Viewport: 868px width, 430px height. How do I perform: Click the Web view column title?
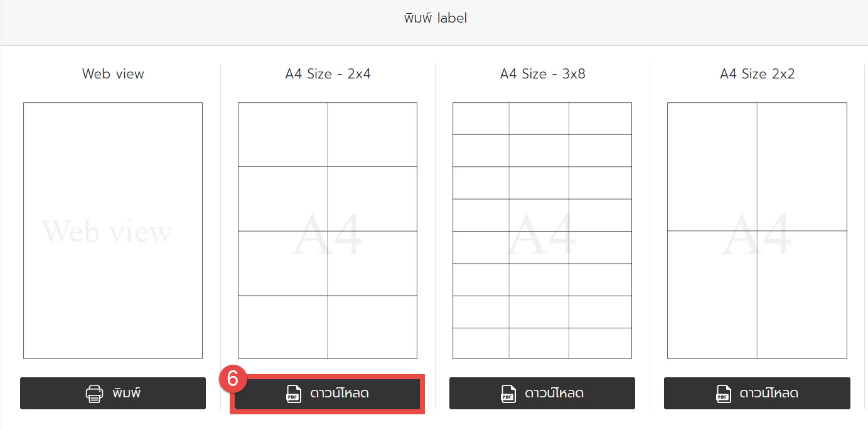tap(113, 74)
